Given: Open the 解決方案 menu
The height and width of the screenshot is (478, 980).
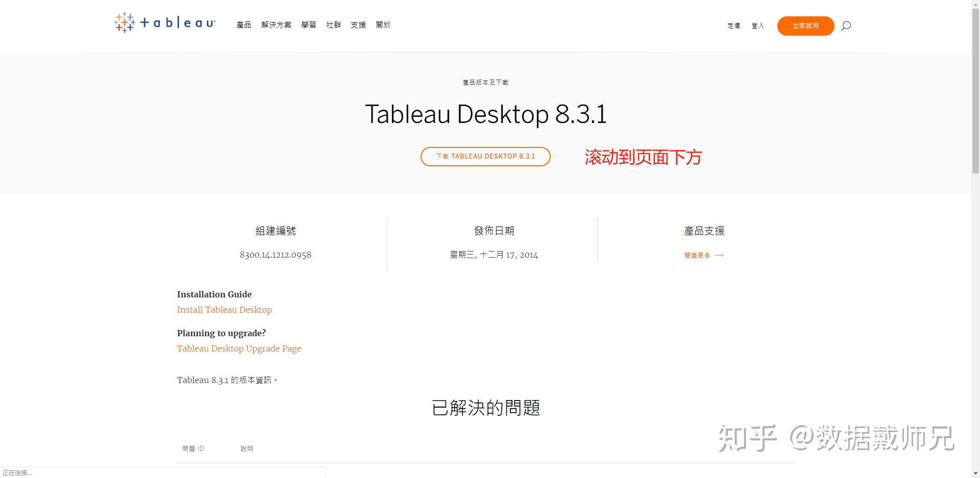Looking at the screenshot, I should tap(276, 25).
